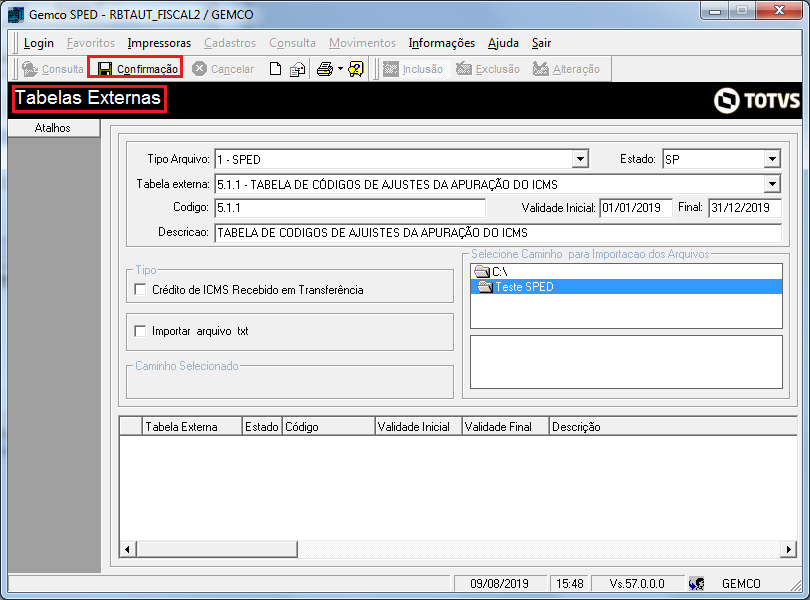
Task: Click the Descricao input field
Action: click(x=497, y=233)
